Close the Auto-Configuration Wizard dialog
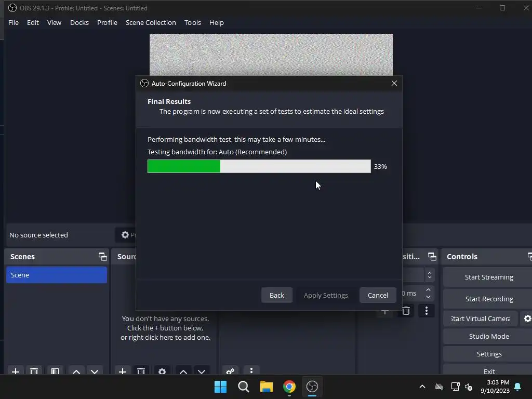 [x=394, y=83]
